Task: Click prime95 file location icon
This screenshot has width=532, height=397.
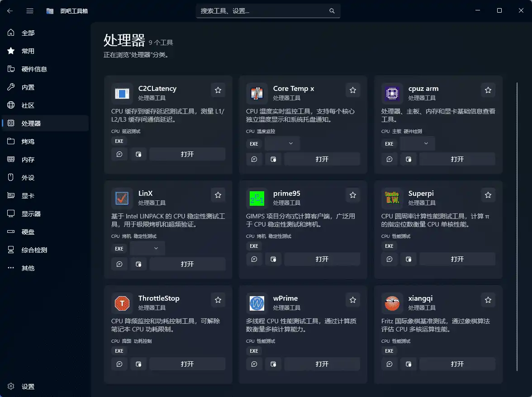Action: tap(273, 259)
